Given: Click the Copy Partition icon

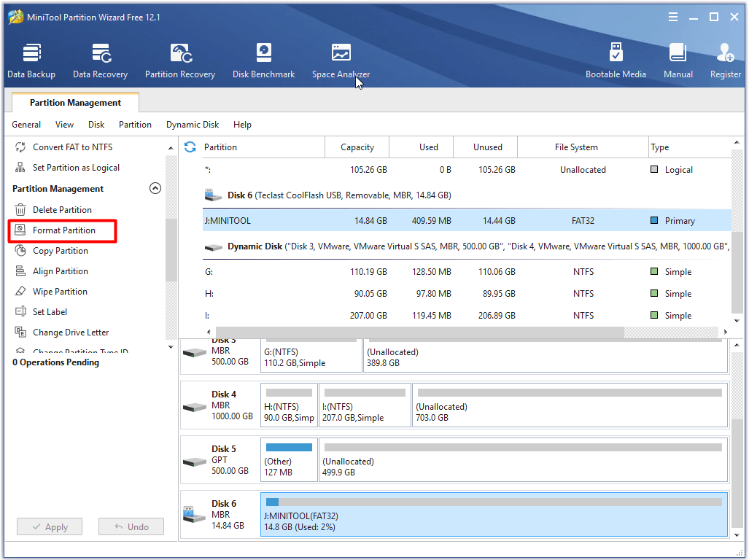Looking at the screenshot, I should coord(20,251).
